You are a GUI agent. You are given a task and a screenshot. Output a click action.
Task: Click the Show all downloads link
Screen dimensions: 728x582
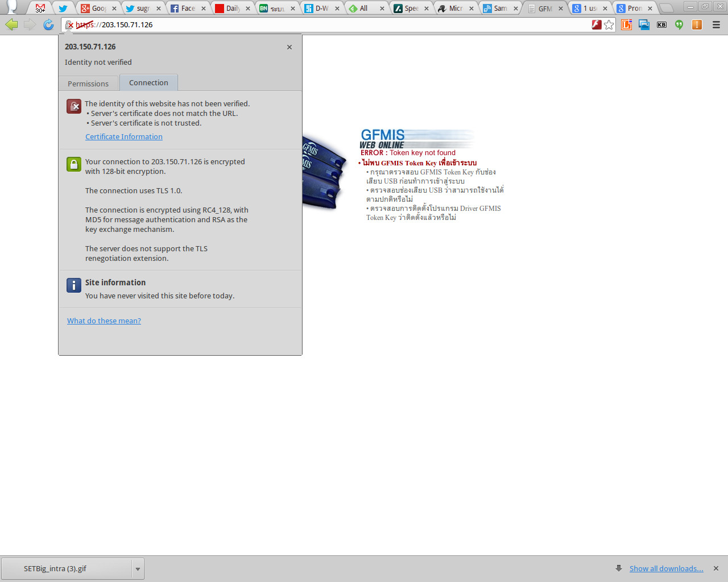(667, 568)
